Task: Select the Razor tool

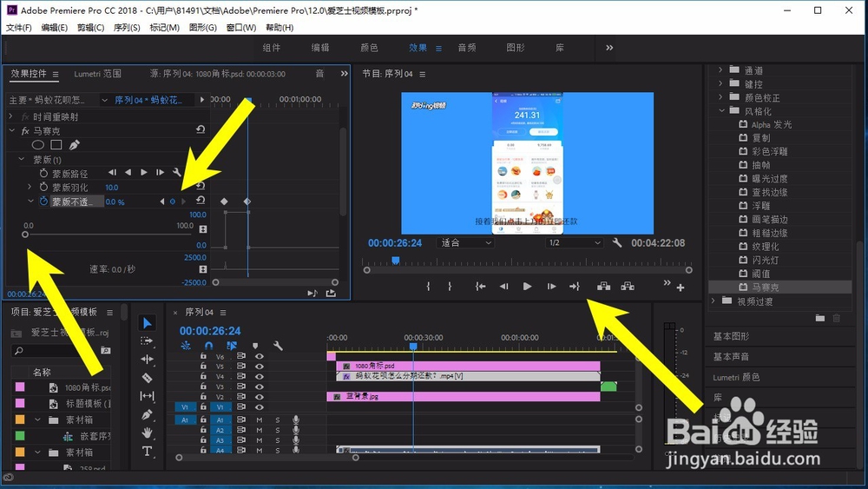Action: (147, 378)
